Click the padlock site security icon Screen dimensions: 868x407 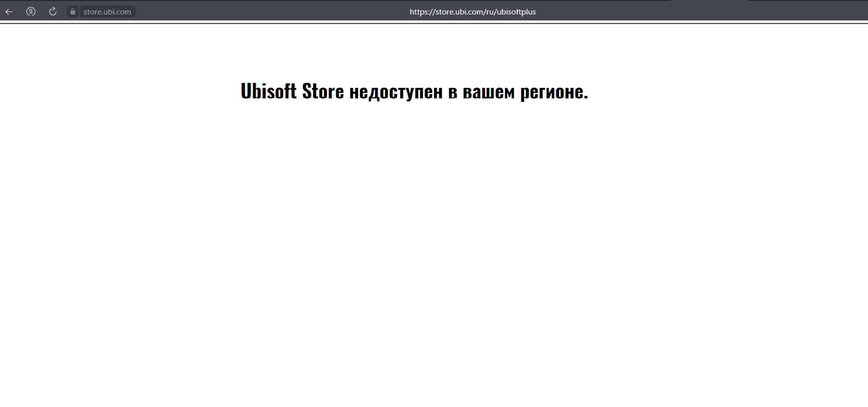73,11
